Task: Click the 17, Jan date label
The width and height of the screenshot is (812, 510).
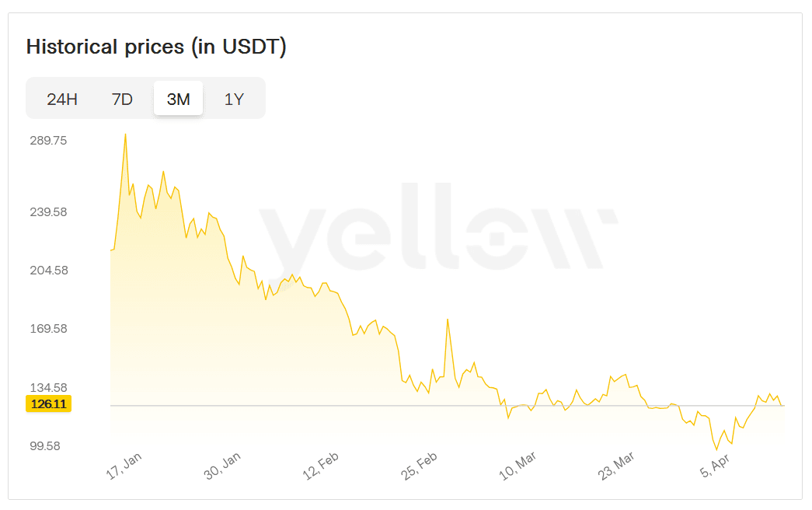Action: (124, 468)
